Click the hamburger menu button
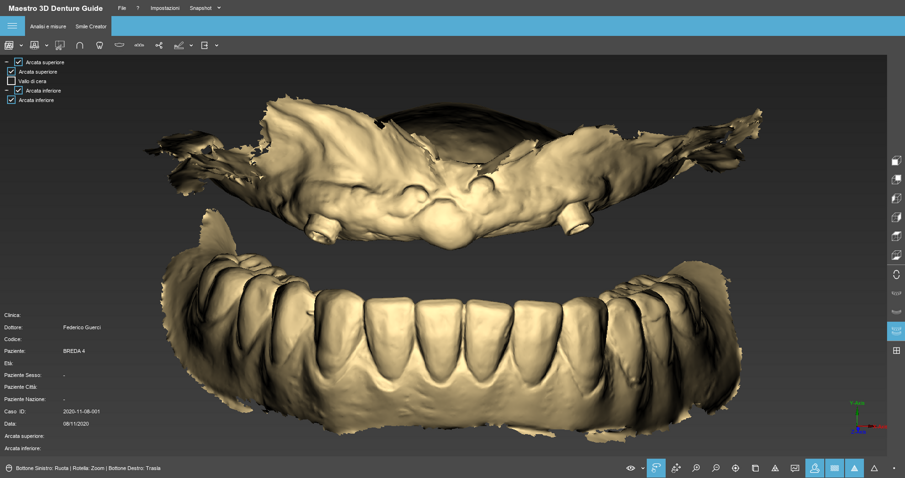Image resolution: width=905 pixels, height=478 pixels. (x=12, y=26)
